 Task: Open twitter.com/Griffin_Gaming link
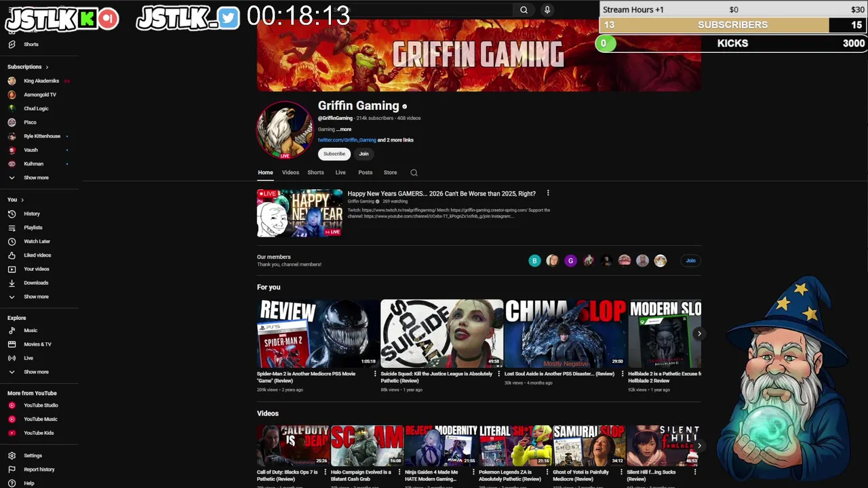[347, 140]
